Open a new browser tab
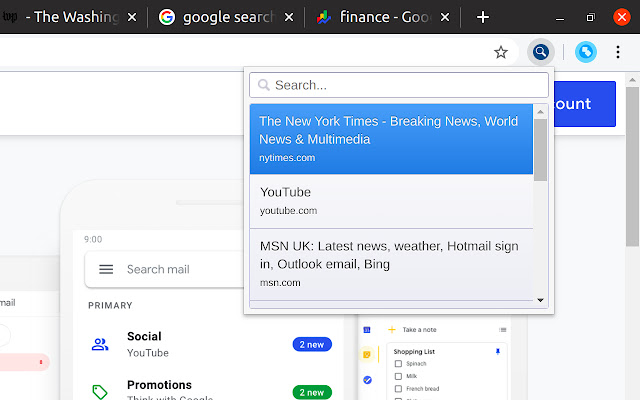This screenshot has height=400, width=640. 483,17
